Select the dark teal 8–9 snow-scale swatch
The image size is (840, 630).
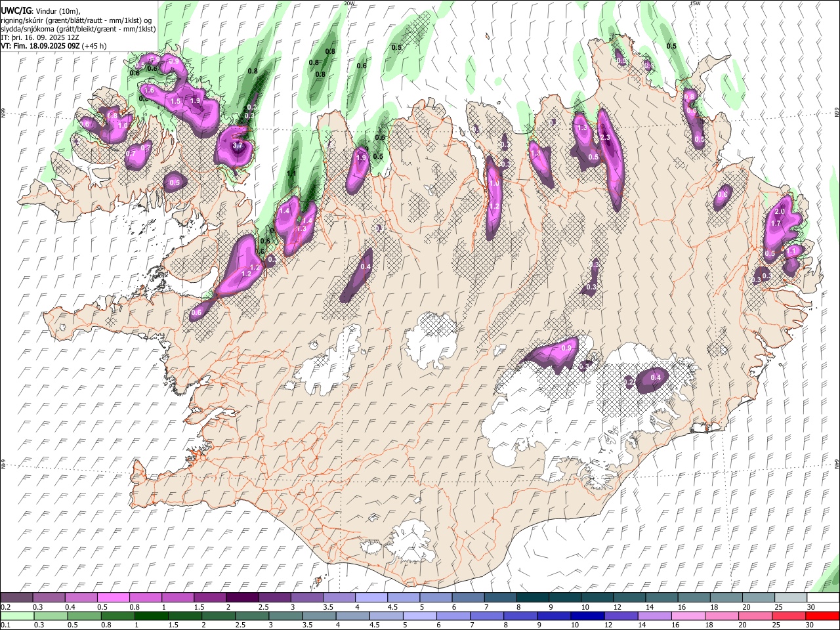pyautogui.click(x=533, y=598)
